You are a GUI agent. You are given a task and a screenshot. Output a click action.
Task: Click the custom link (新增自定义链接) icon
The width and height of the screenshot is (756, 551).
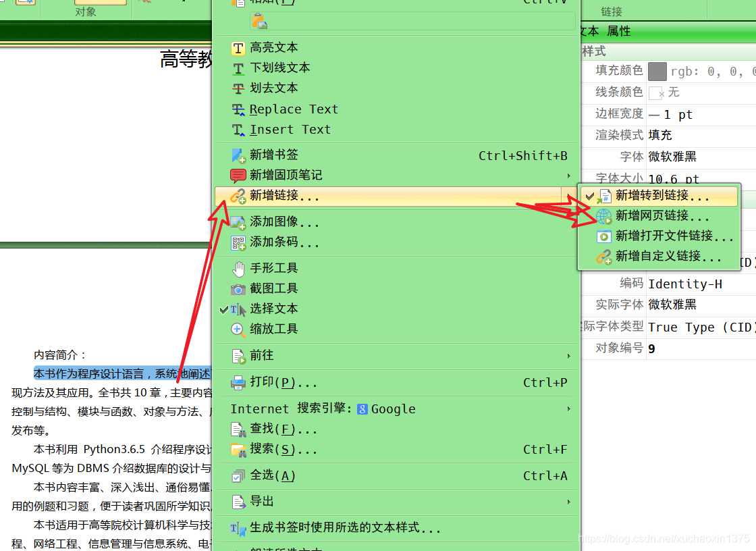[603, 257]
